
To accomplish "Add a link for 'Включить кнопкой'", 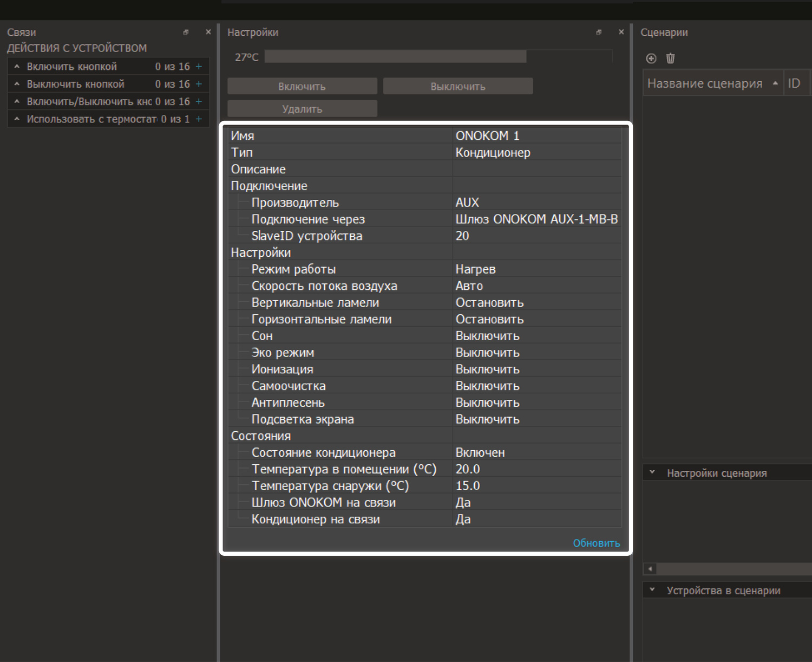I will [x=199, y=67].
